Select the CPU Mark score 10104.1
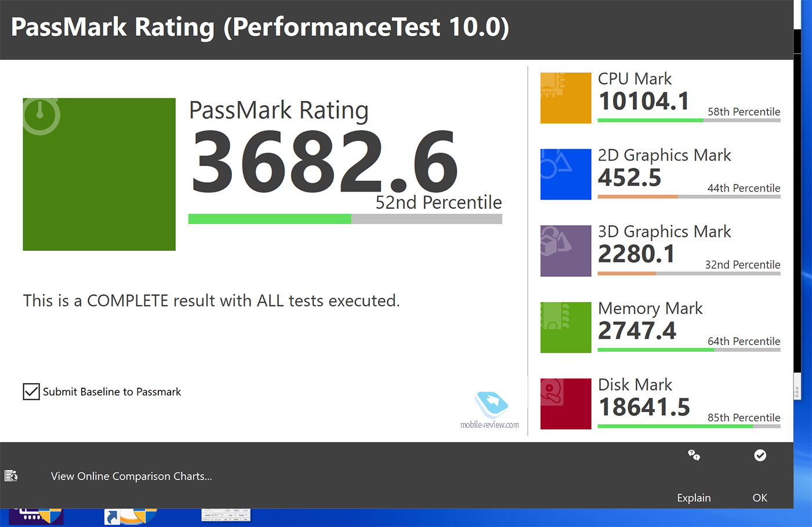The width and height of the screenshot is (812, 527). pos(644,101)
